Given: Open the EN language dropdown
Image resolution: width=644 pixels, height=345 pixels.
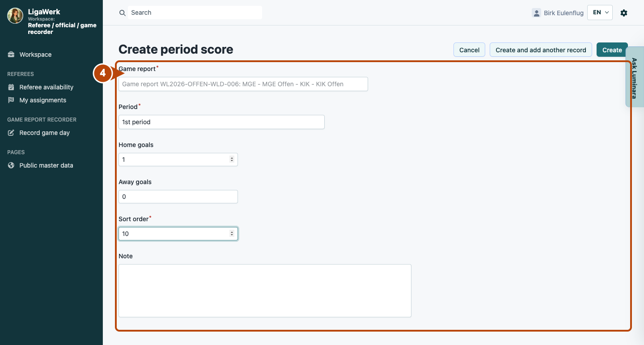Looking at the screenshot, I should 600,13.
